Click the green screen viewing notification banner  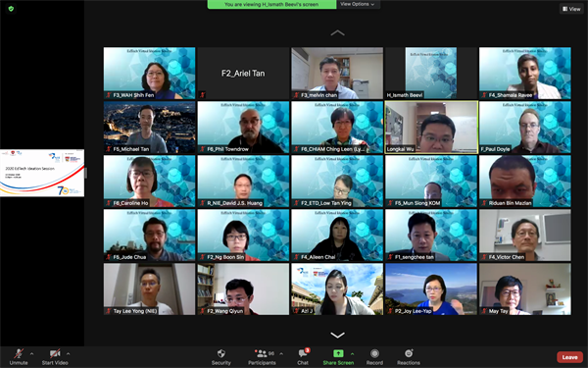271,4
